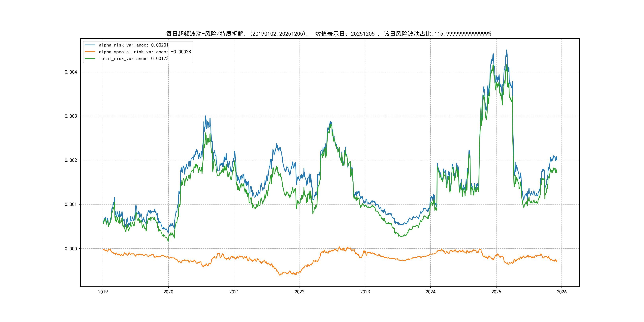The image size is (644, 322).
Task: Click the 0.001 y-axis tick label
Action: coord(71,204)
